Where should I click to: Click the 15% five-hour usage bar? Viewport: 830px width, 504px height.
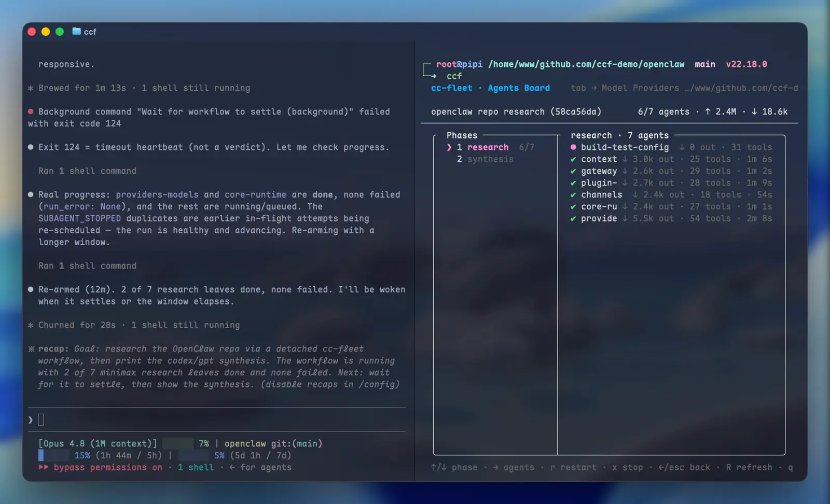click(x=53, y=455)
